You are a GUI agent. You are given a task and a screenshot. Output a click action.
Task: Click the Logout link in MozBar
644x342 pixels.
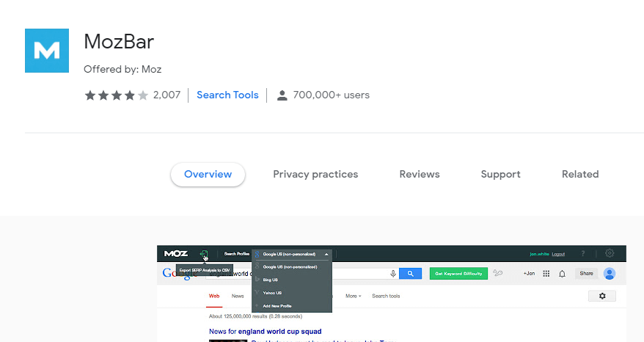(x=558, y=254)
